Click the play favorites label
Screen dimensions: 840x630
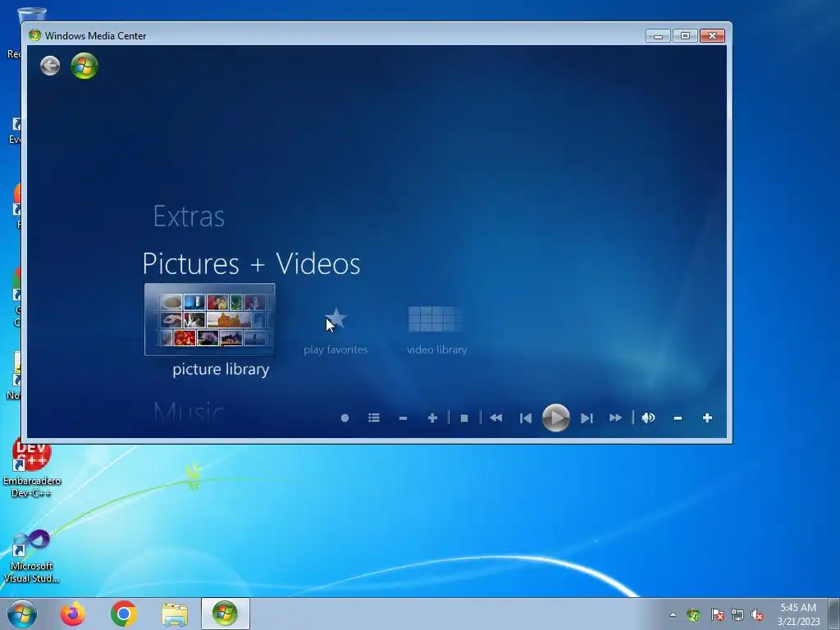pos(336,349)
